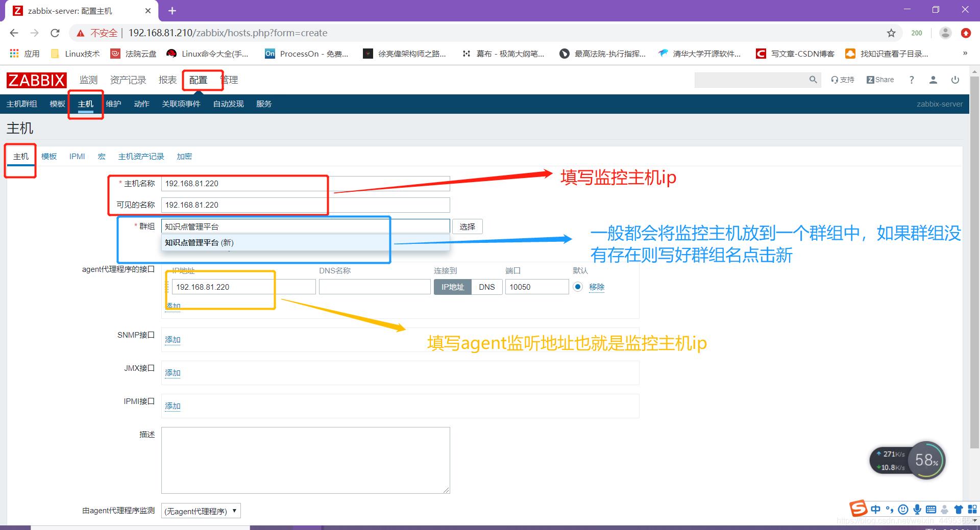The image size is (980, 530).
Task: Open 维护 submenu item
Action: 113,104
